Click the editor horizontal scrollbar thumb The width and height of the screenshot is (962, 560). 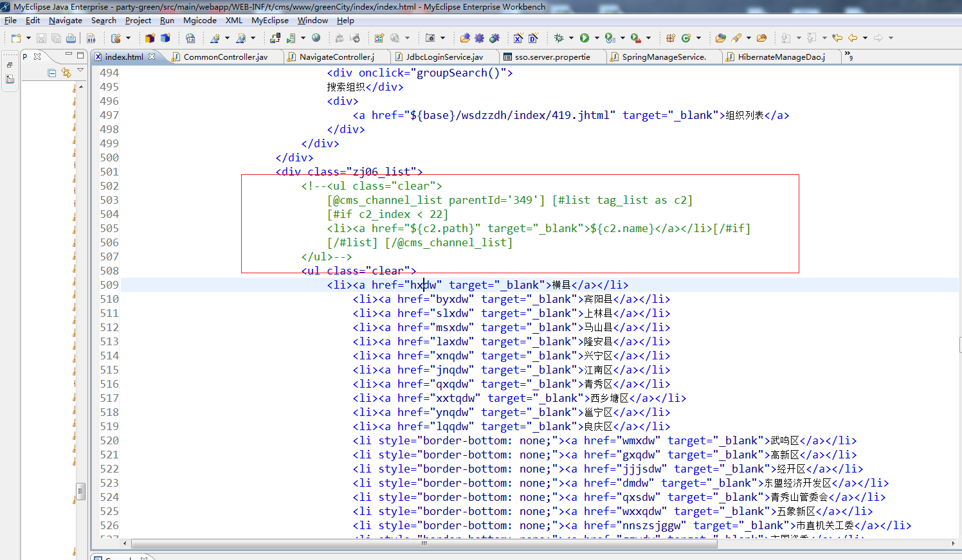(x=424, y=543)
